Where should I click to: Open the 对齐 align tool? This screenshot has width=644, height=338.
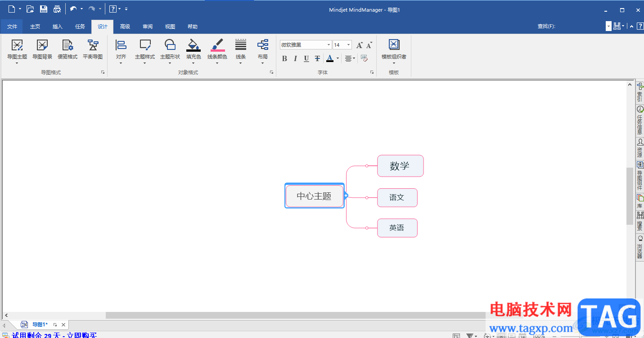[121, 51]
